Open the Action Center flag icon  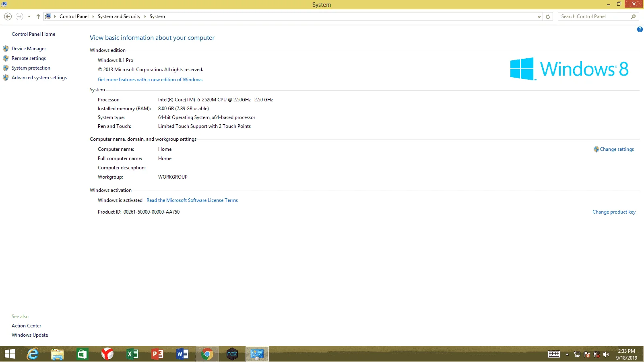[x=587, y=354]
